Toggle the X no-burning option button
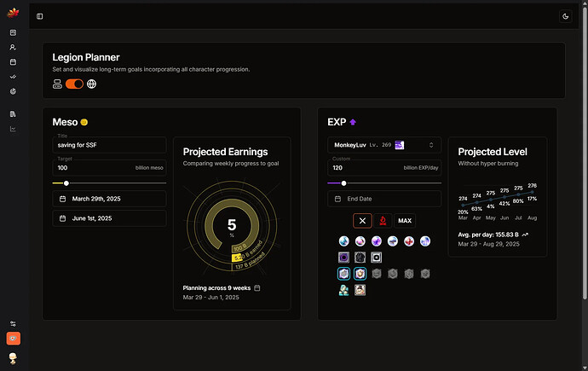This screenshot has height=371, width=588. 362,220
